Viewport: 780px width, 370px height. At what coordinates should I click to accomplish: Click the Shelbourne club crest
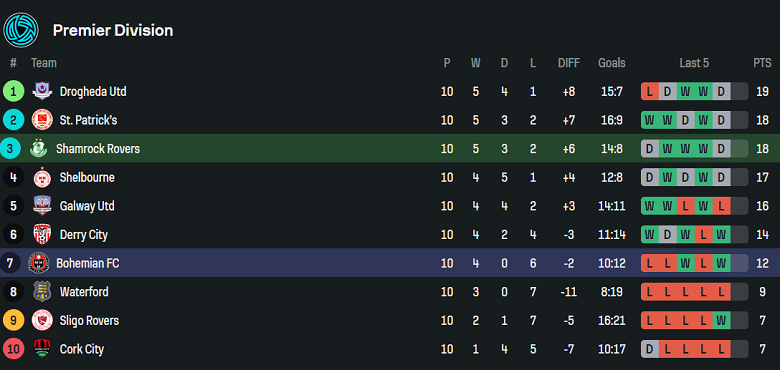42,177
